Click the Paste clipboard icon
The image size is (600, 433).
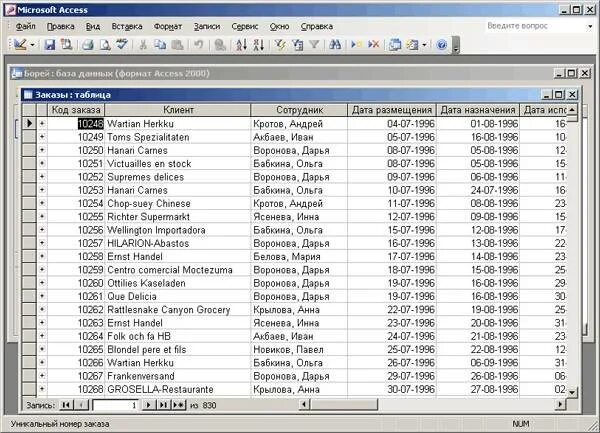pos(177,45)
